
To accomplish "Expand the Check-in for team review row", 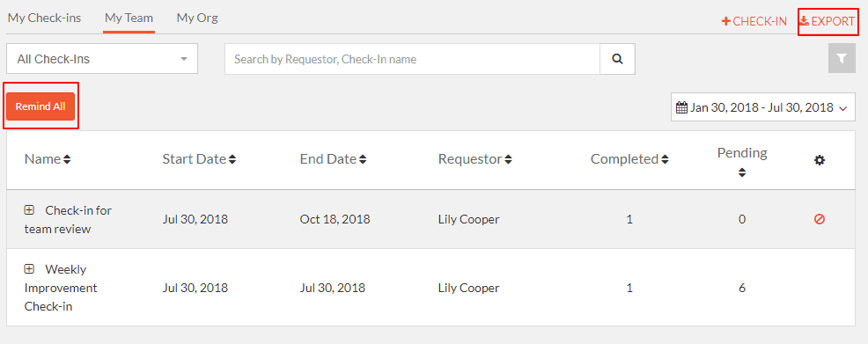I will point(29,209).
